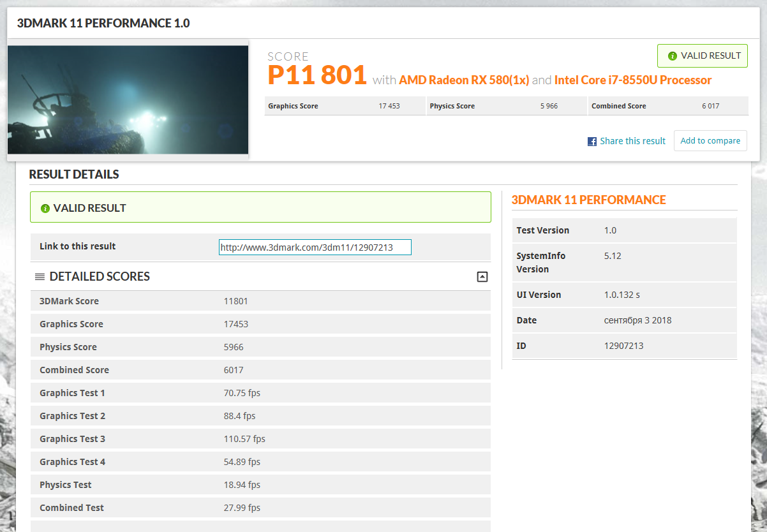Image resolution: width=767 pixels, height=532 pixels.
Task: Click the Graphics Test 3 value 110.57 fps
Action: click(x=244, y=439)
